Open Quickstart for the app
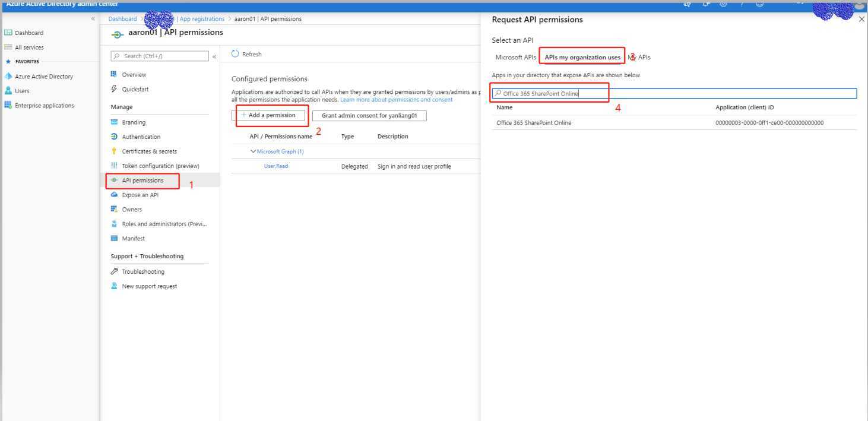The image size is (868, 421). pyautogui.click(x=135, y=89)
